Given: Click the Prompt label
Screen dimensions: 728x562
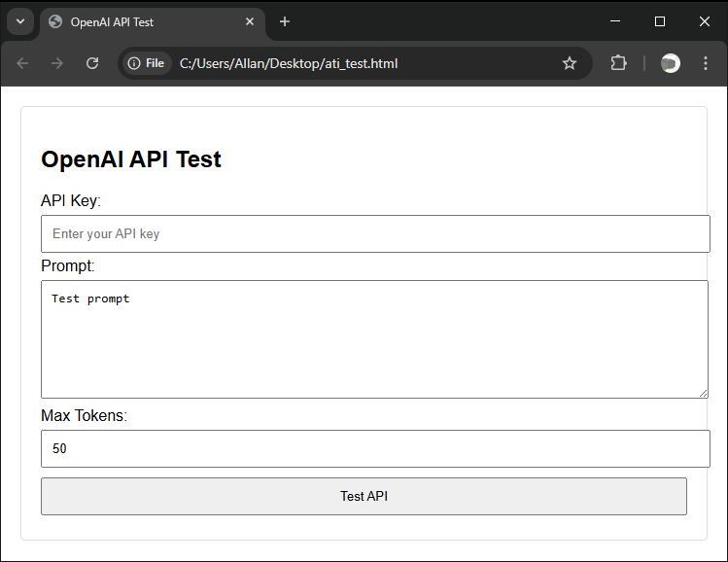Looking at the screenshot, I should pyautogui.click(x=68, y=265).
